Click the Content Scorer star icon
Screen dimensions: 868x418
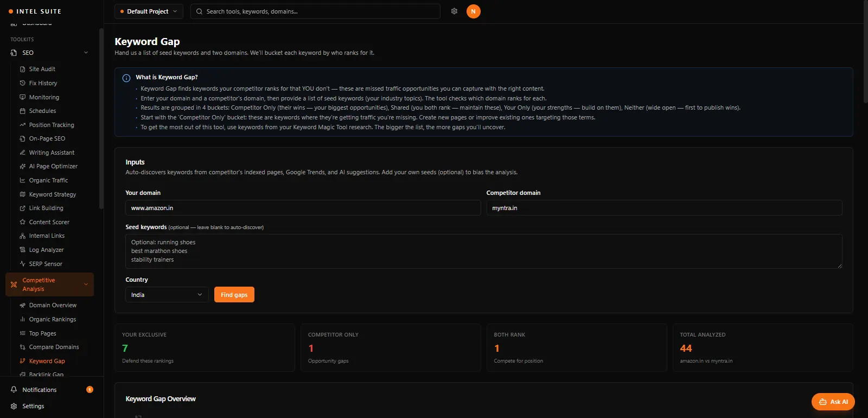pos(22,222)
